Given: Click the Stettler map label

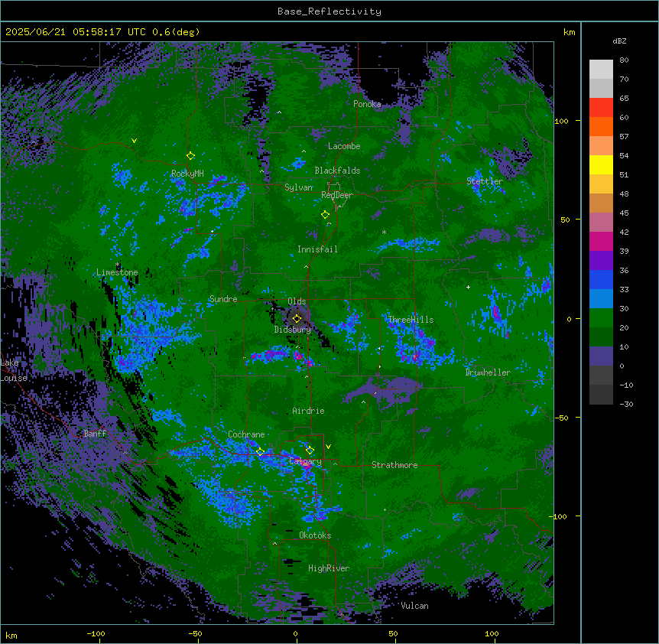Looking at the screenshot, I should click(x=485, y=181).
